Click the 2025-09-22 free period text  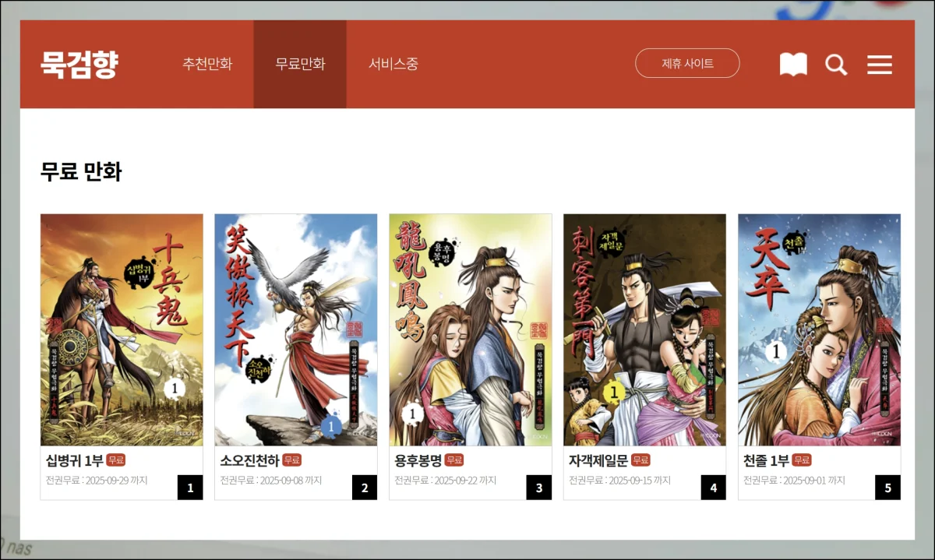(446, 481)
